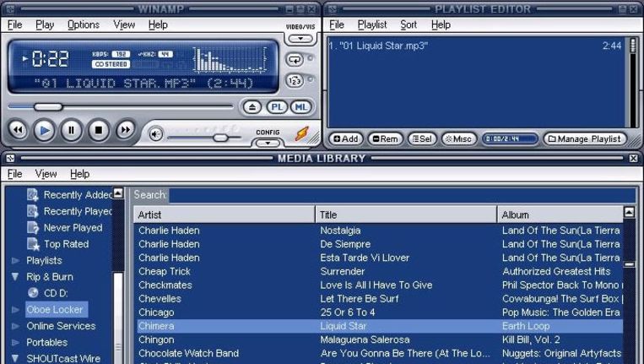Sort by the Artist column header

224,215
